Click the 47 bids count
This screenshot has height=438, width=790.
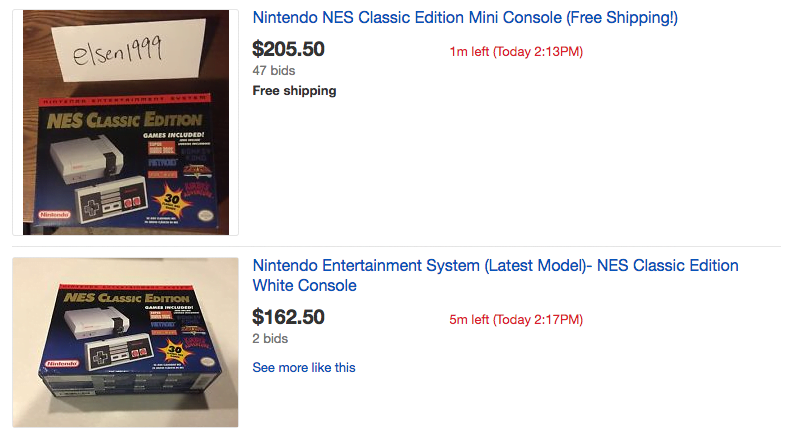pyautogui.click(x=274, y=71)
